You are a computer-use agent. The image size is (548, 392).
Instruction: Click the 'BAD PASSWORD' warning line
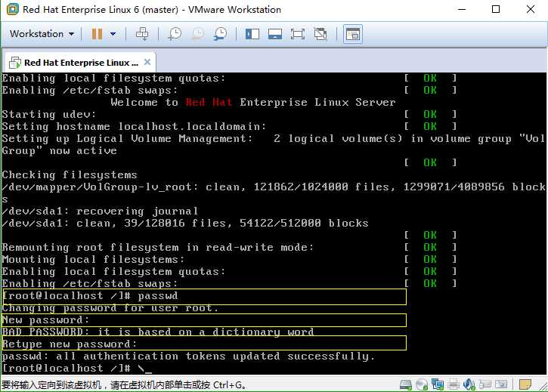point(158,332)
